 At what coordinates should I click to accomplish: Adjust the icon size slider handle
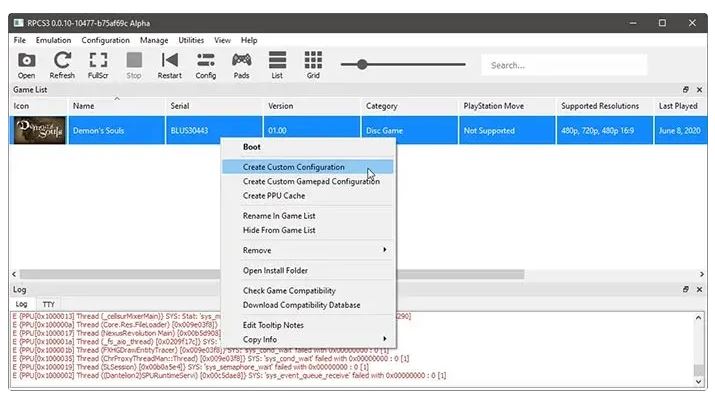pyautogui.click(x=362, y=64)
